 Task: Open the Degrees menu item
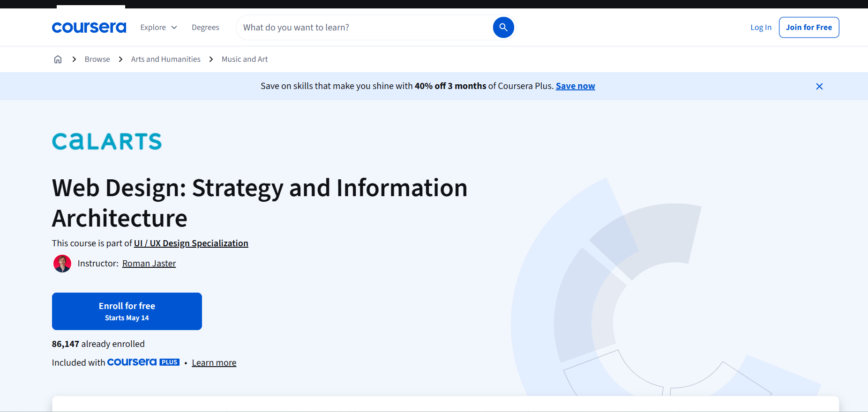pyautogui.click(x=205, y=27)
